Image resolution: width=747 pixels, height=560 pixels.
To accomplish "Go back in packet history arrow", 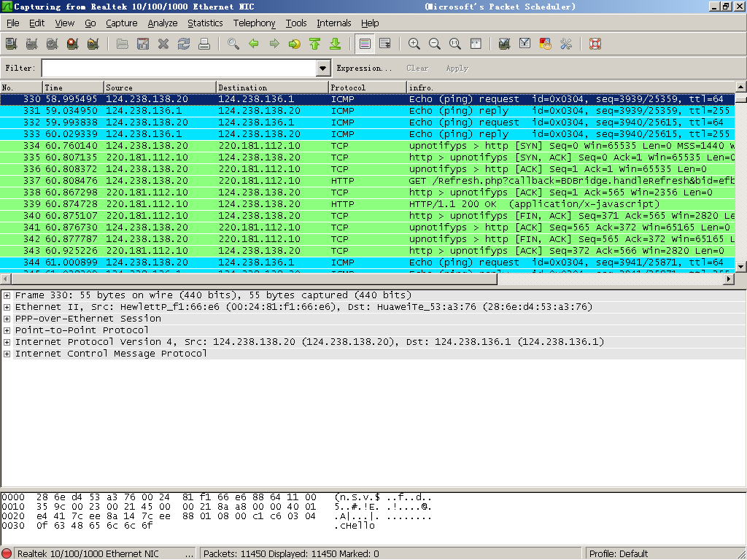I will (254, 44).
